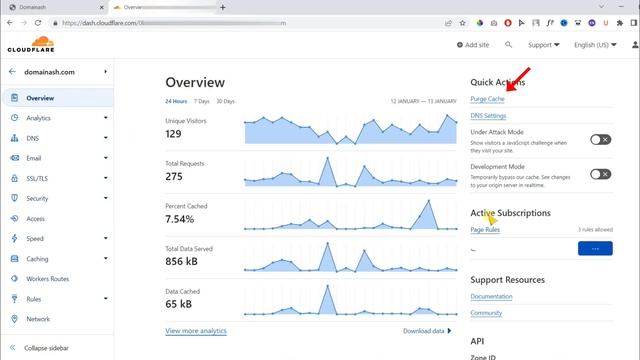Click the Analytics pie chart icon
This screenshot has height=360, width=640.
pos(15,118)
